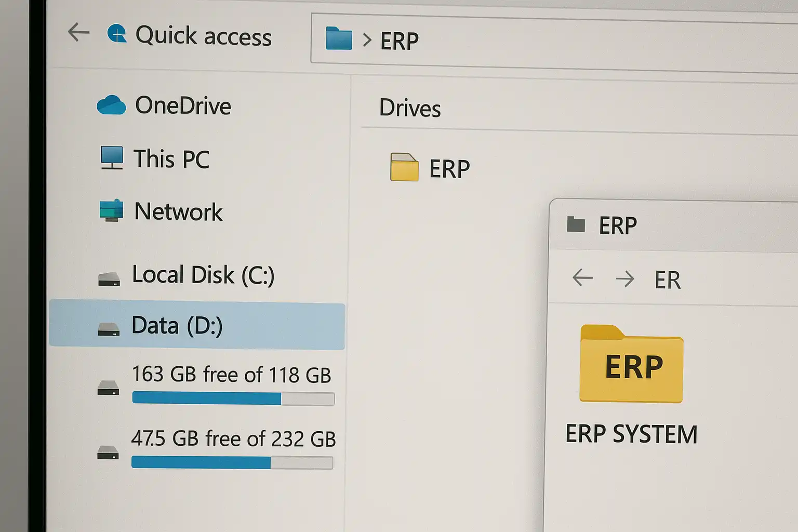Click the gray folder icon in ERP window title
Viewport: 798px width, 532px height.
click(576, 224)
